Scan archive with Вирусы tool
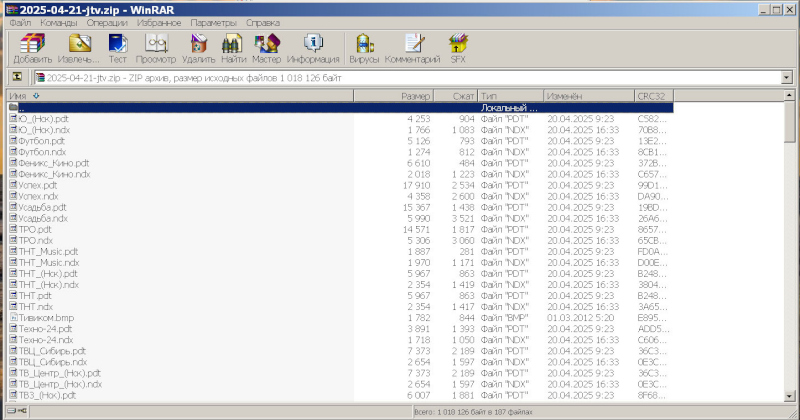 (x=364, y=44)
